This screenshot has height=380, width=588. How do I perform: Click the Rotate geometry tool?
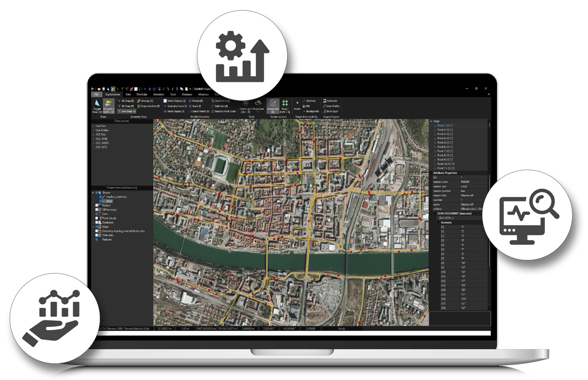coord(196,101)
